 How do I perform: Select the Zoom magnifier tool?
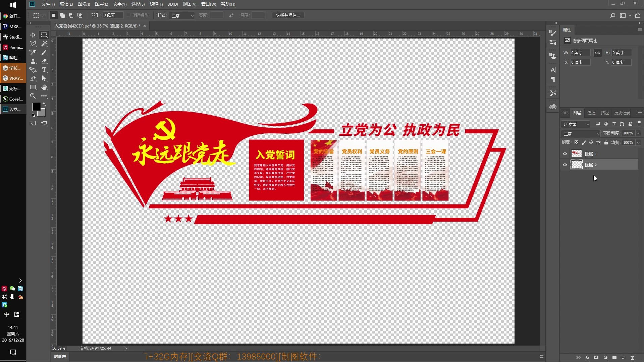[33, 96]
